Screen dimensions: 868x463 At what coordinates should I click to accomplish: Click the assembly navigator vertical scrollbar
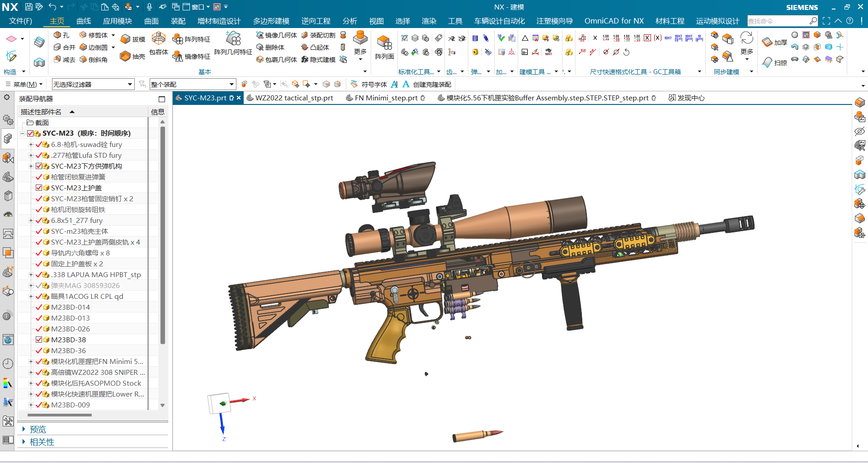163,235
